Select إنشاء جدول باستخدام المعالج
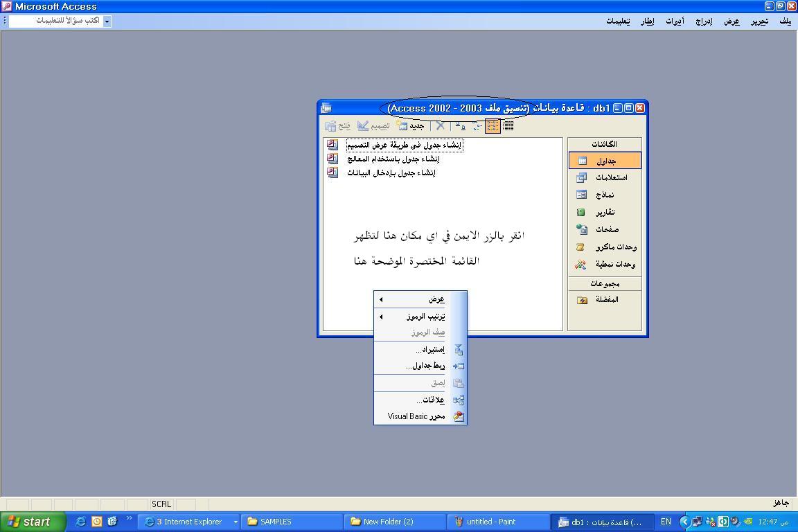Image resolution: width=798 pixels, height=532 pixels. (393, 159)
